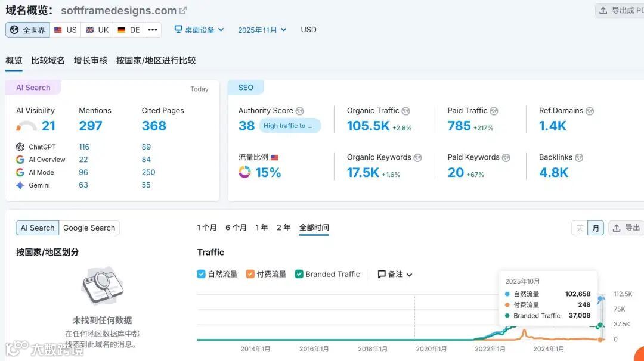The width and height of the screenshot is (644, 361).
Task: Open the 概览 tab
Action: pyautogui.click(x=14, y=60)
